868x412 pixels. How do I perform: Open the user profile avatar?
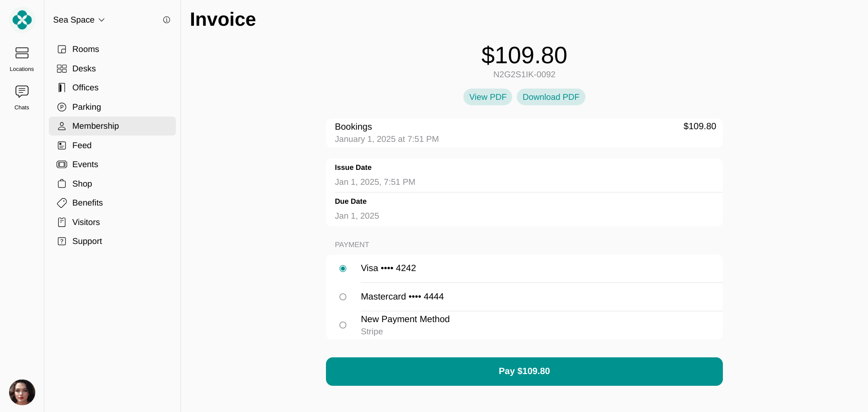(x=22, y=392)
